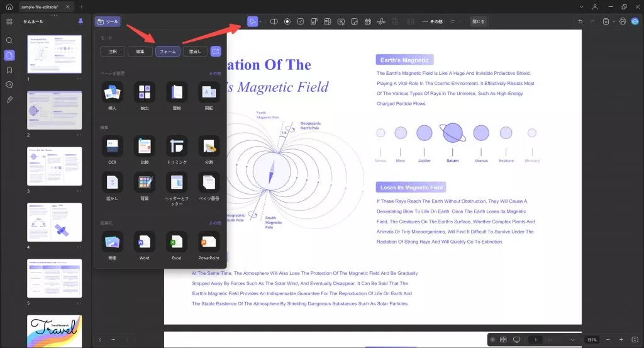Open the OCR tool
The height and width of the screenshot is (348, 644).
pos(112,146)
